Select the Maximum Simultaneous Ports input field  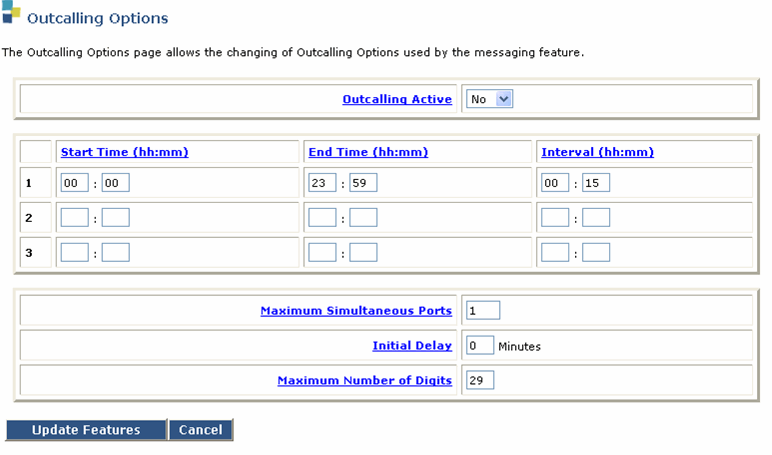pos(483,310)
